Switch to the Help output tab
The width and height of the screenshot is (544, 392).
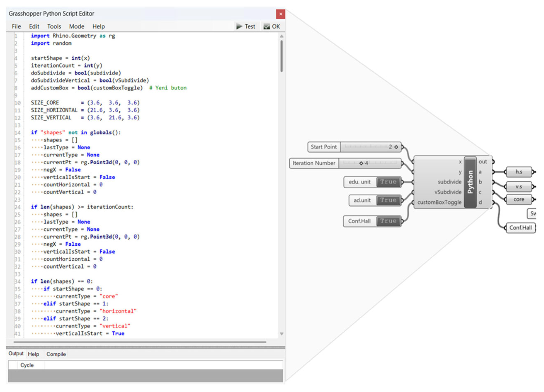click(33, 354)
